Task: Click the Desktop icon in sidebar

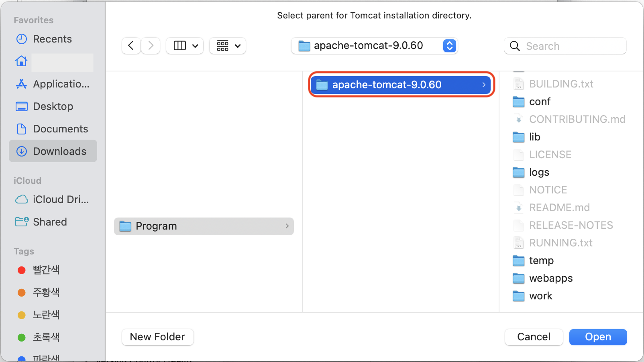Action: click(x=21, y=106)
